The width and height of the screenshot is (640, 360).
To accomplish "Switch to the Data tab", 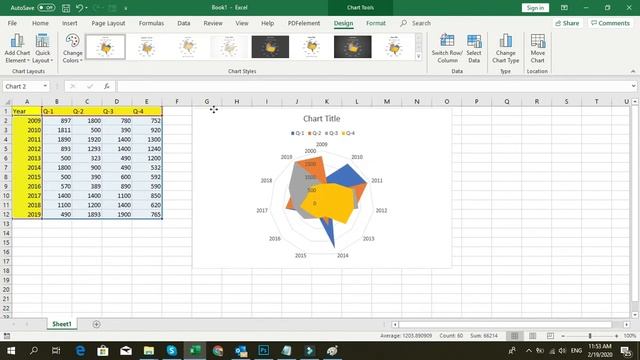I will click(x=184, y=23).
